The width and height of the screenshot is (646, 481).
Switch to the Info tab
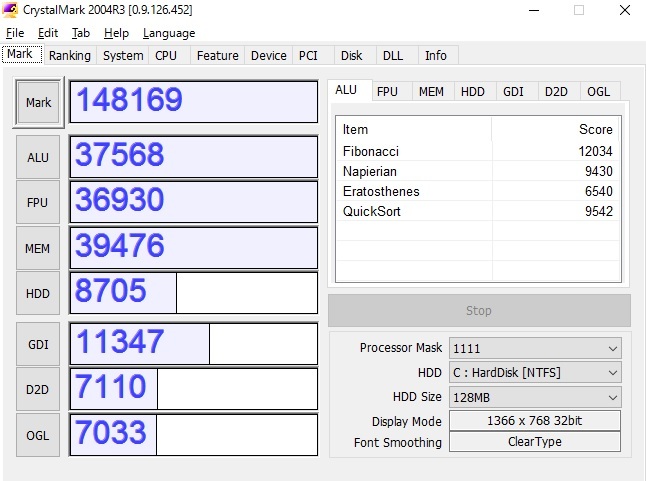(x=436, y=55)
